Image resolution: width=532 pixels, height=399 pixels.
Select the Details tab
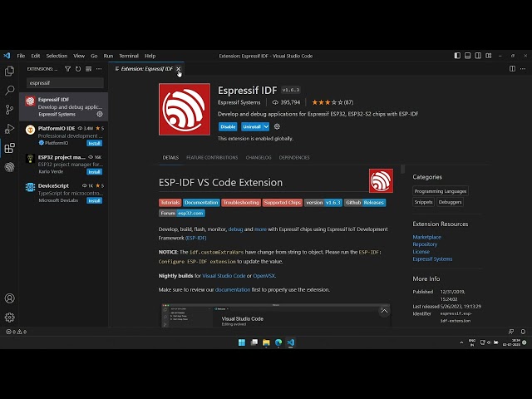pos(170,157)
